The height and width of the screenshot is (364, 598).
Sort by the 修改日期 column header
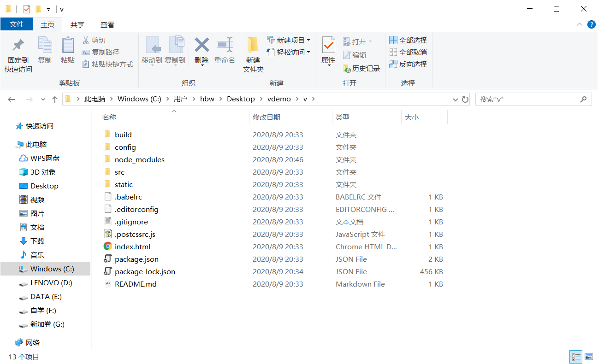(x=266, y=117)
